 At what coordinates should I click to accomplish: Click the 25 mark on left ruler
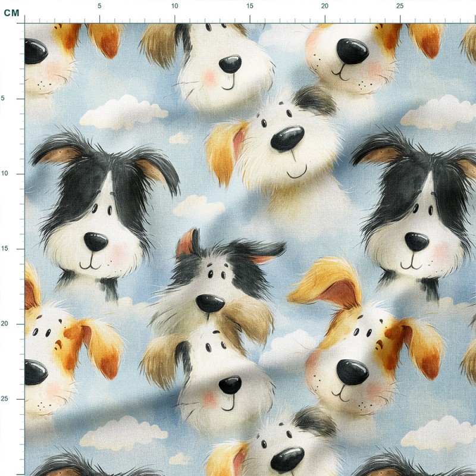[4, 399]
